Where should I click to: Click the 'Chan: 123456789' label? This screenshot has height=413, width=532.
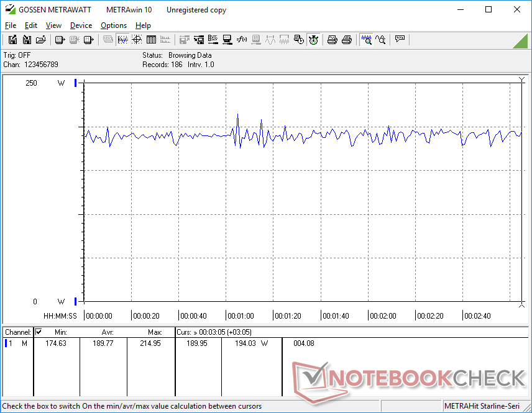[x=31, y=65]
